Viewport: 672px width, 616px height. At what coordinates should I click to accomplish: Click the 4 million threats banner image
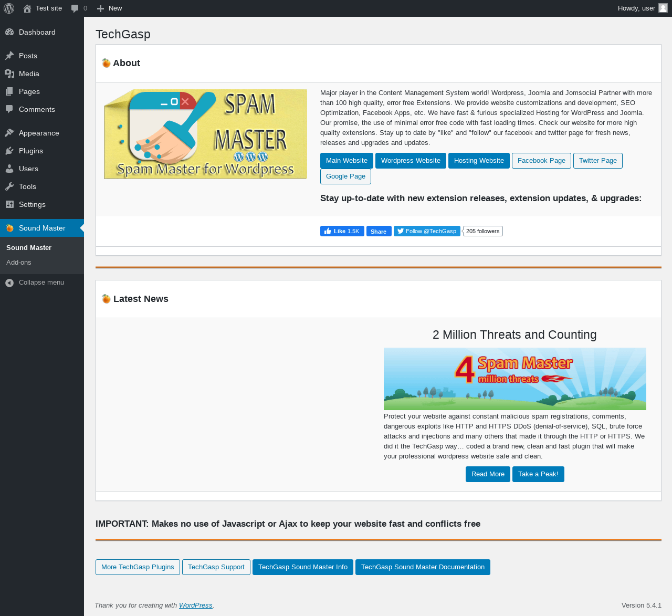[x=515, y=379]
